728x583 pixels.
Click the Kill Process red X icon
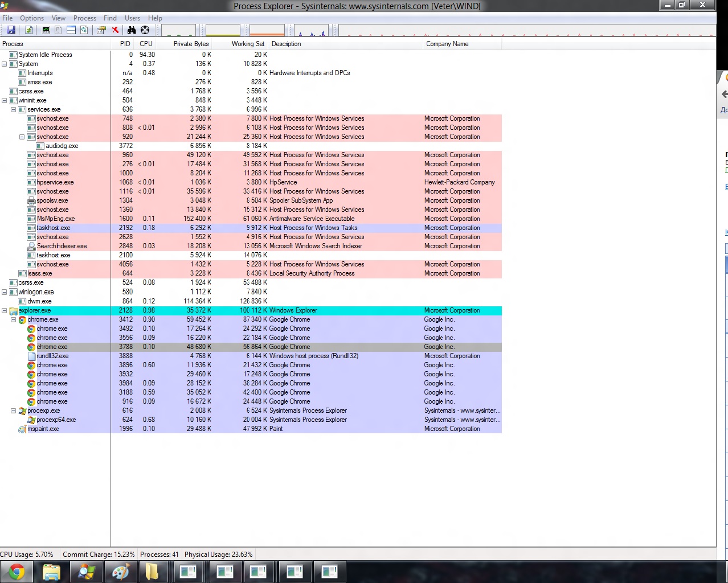115,30
